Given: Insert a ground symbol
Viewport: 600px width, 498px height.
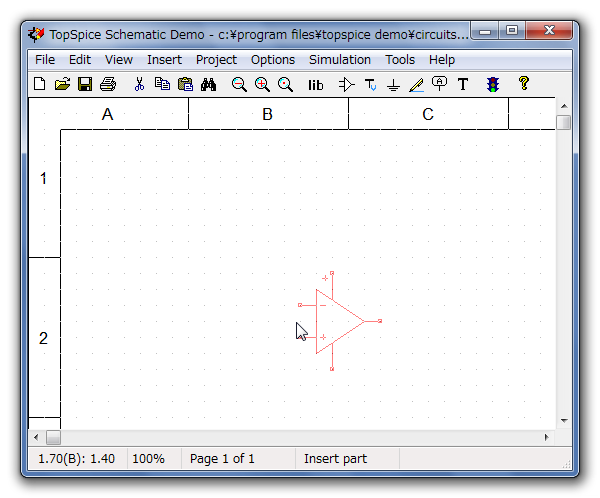Looking at the screenshot, I should [393, 85].
